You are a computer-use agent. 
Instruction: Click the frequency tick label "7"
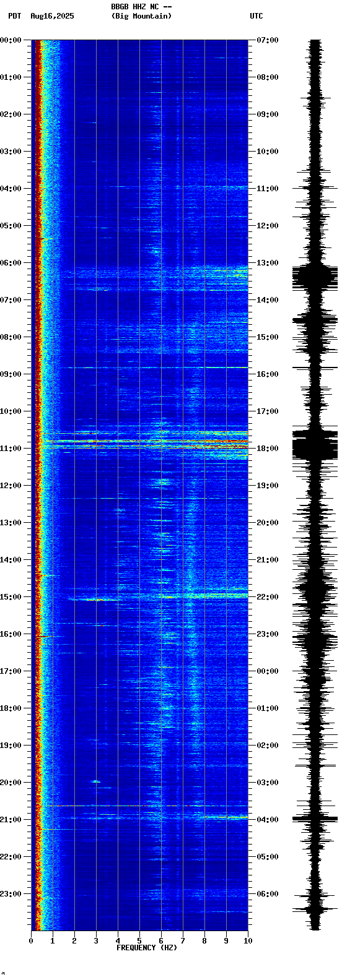pos(183,941)
